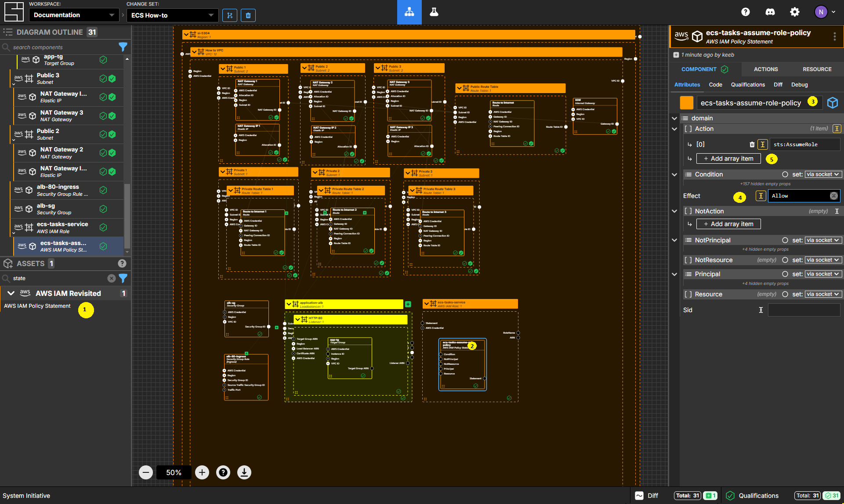Add array item under NotAction

[x=728, y=224]
